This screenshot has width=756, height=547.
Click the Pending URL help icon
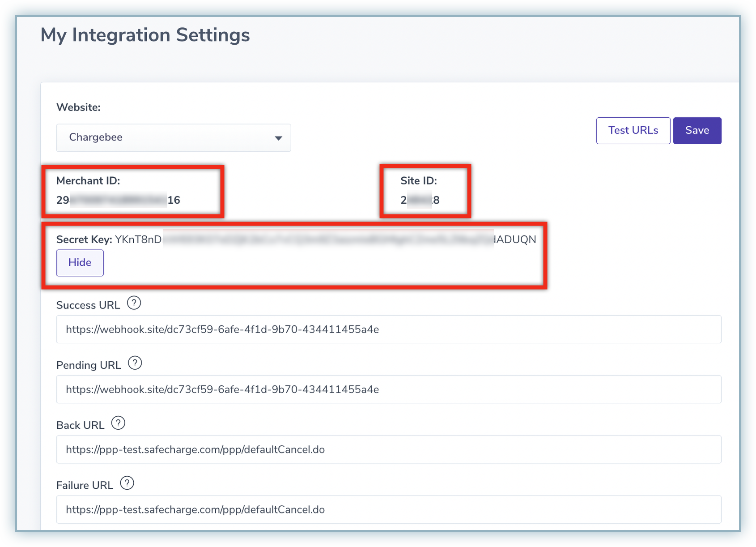135,363
